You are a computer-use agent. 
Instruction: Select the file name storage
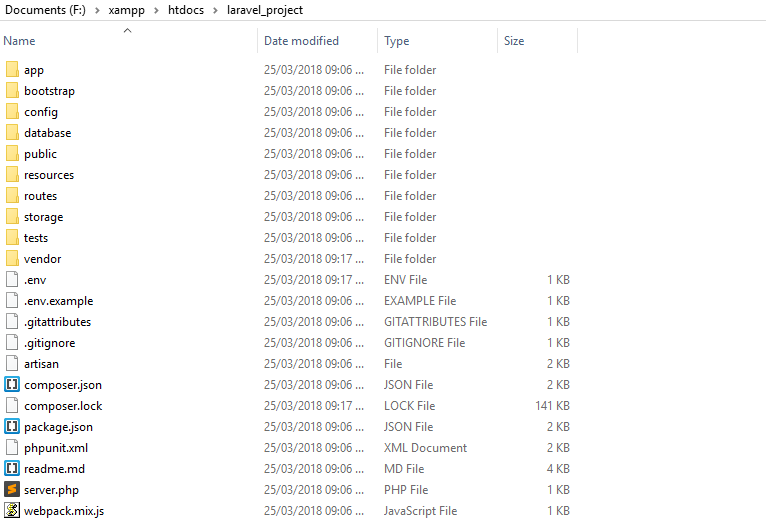(43, 217)
